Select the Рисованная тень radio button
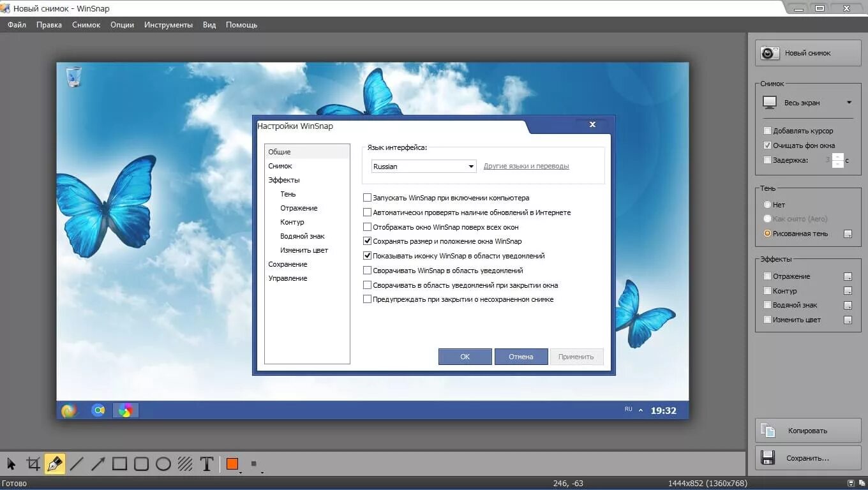The image size is (868, 490). (768, 234)
